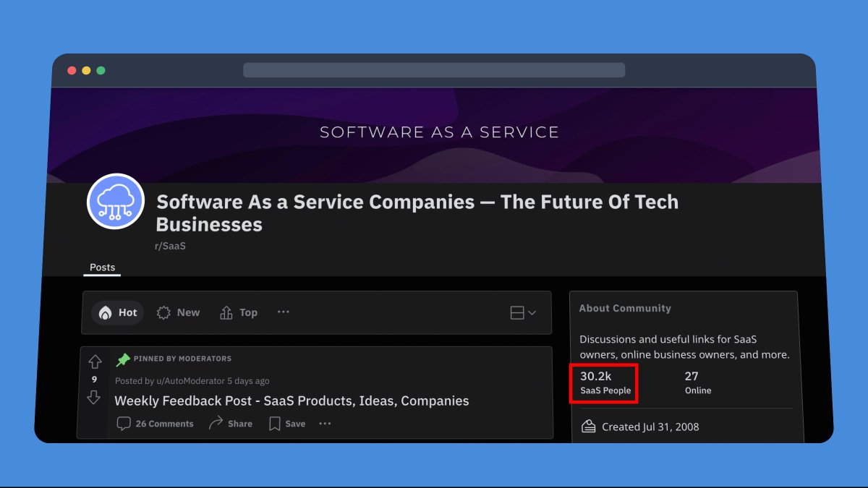This screenshot has height=488, width=868.
Task: Click the green maximize window dot
Action: (101, 70)
